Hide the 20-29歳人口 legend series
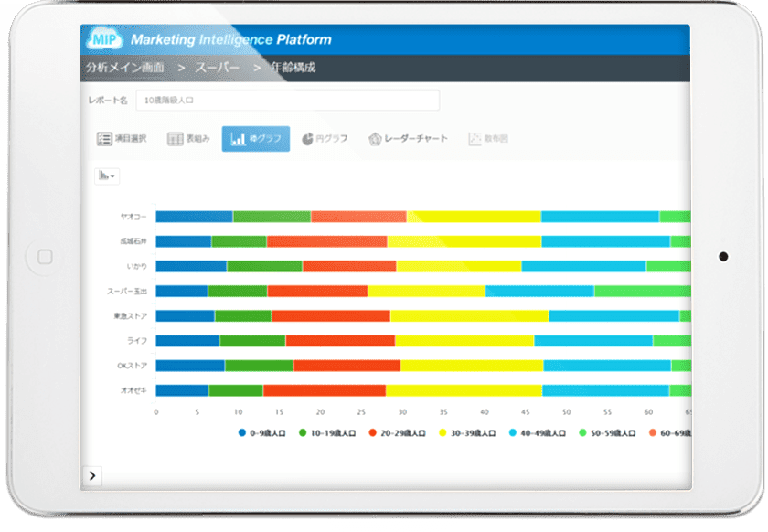The width and height of the screenshot is (768, 532). tap(397, 433)
